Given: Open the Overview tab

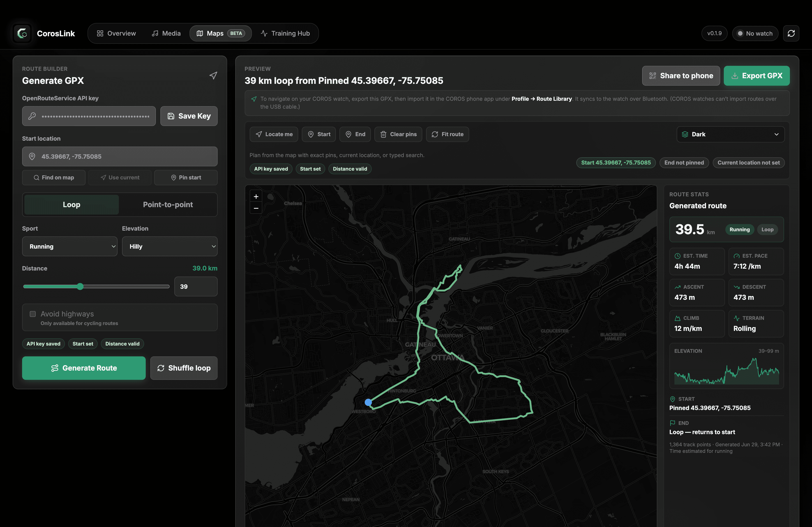Looking at the screenshot, I should pos(116,33).
